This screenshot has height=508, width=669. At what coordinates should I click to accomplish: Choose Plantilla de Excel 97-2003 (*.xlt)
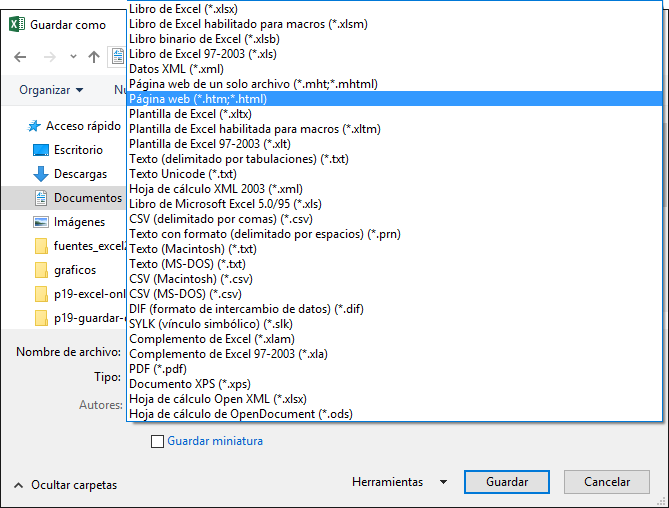pos(395,144)
